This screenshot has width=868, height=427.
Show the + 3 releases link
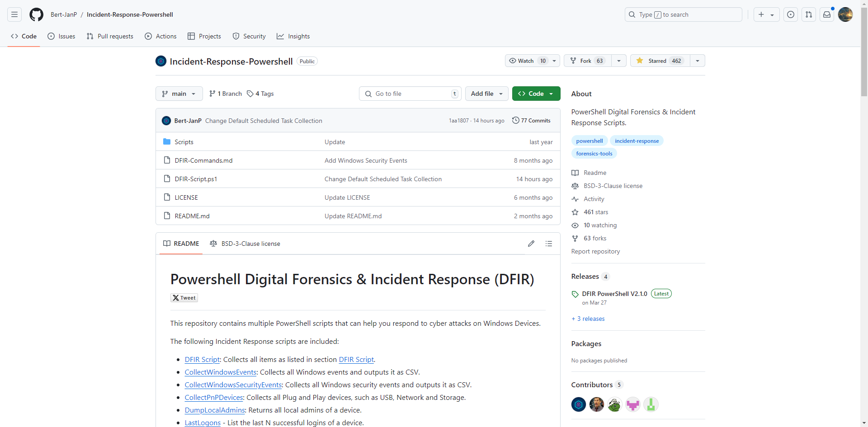pos(588,319)
